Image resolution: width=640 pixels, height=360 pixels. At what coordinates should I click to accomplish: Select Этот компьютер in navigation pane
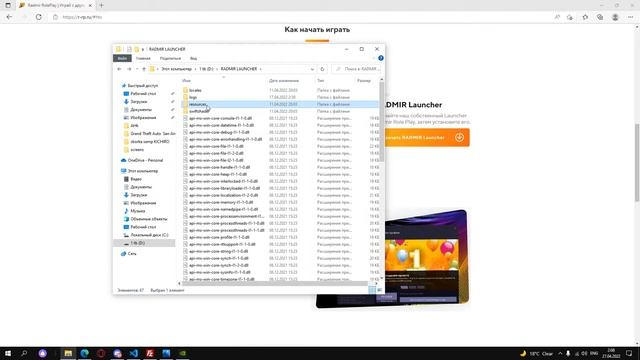point(142,171)
